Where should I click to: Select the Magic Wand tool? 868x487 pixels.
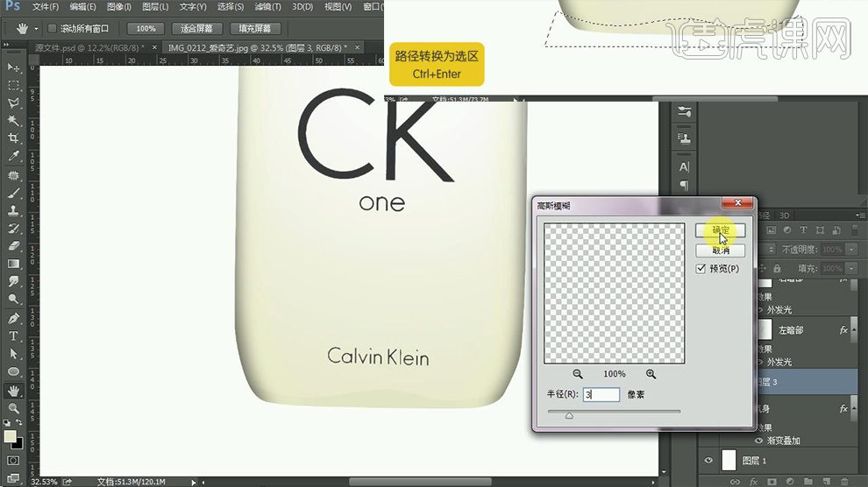(13, 121)
